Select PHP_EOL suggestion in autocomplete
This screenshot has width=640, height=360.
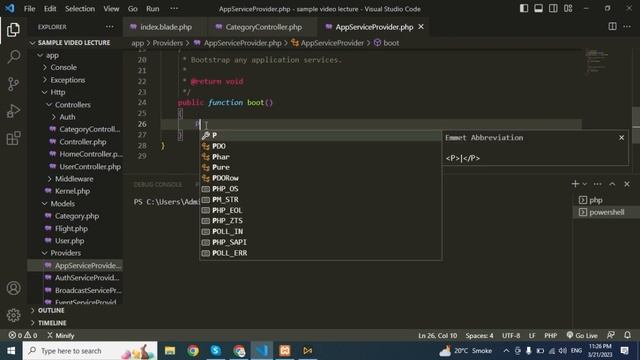(320, 210)
